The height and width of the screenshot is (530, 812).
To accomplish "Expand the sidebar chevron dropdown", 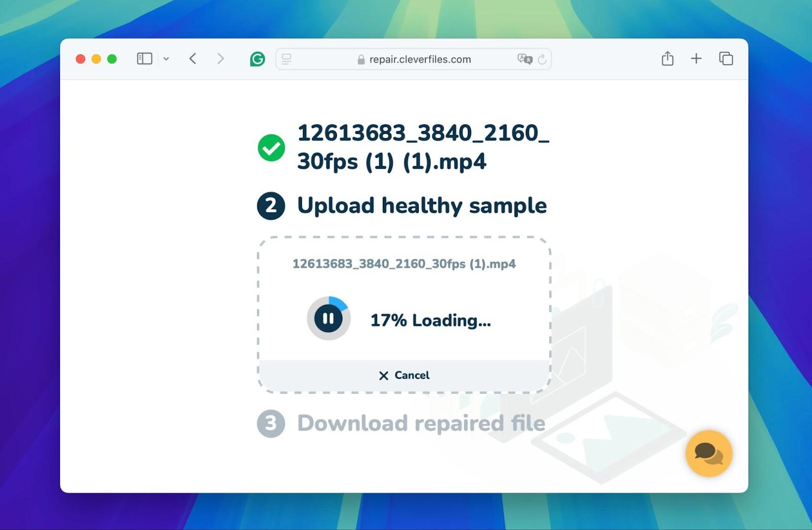I will (x=165, y=59).
